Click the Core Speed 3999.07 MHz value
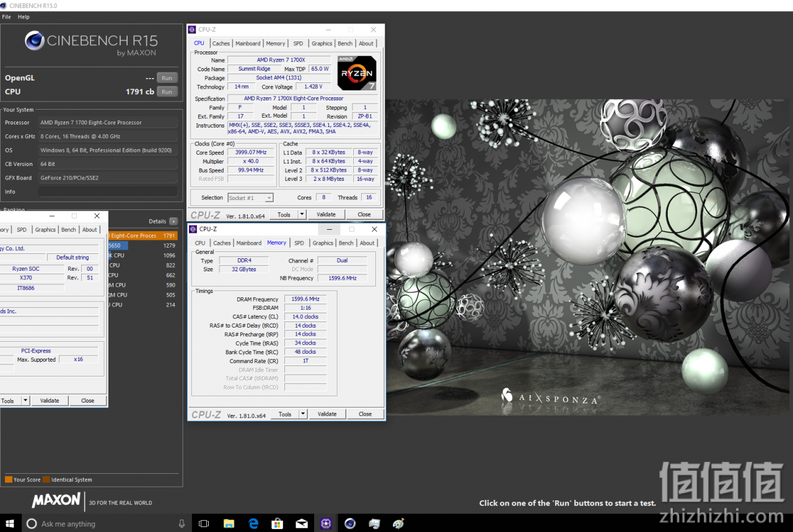The width and height of the screenshot is (793, 532). pyautogui.click(x=251, y=152)
